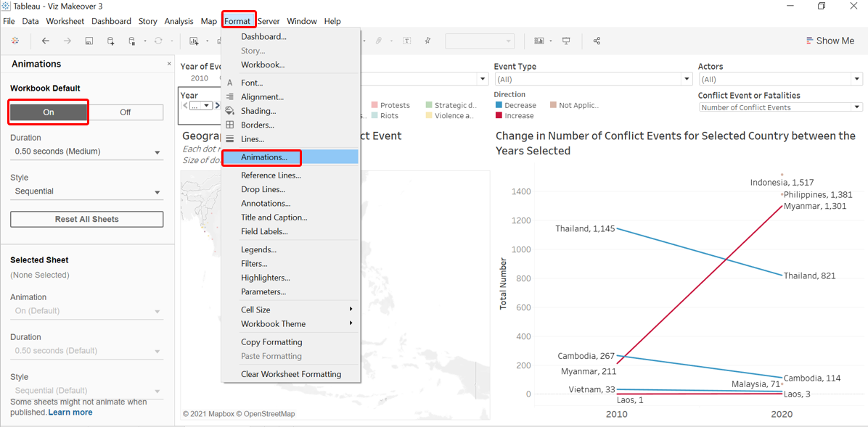Click the Share workbook icon
Image resolution: width=868 pixels, height=427 pixels.
pos(597,41)
